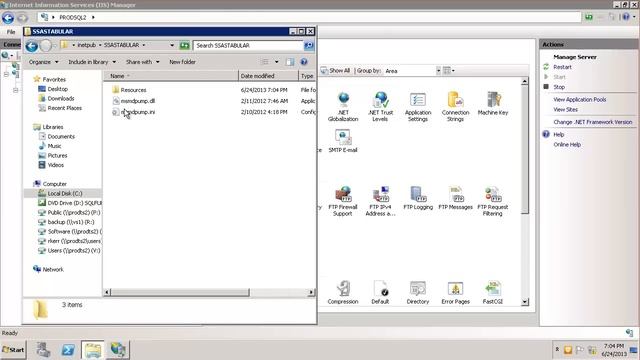The height and width of the screenshot is (360, 640).
Task: Open Error Pages feature icon
Action: click(x=455, y=293)
